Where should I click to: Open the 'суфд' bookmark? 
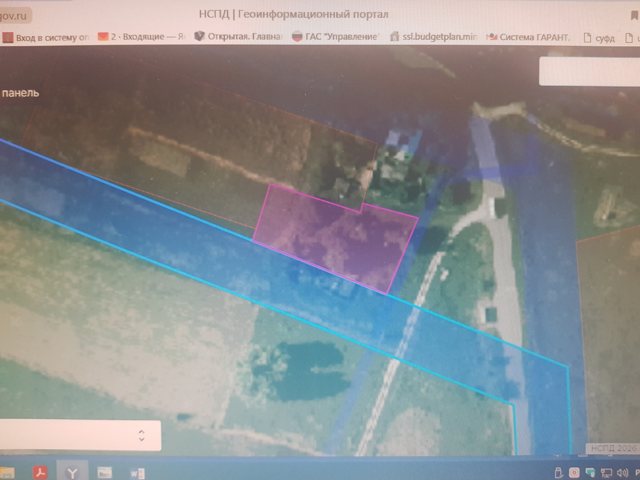pos(599,38)
